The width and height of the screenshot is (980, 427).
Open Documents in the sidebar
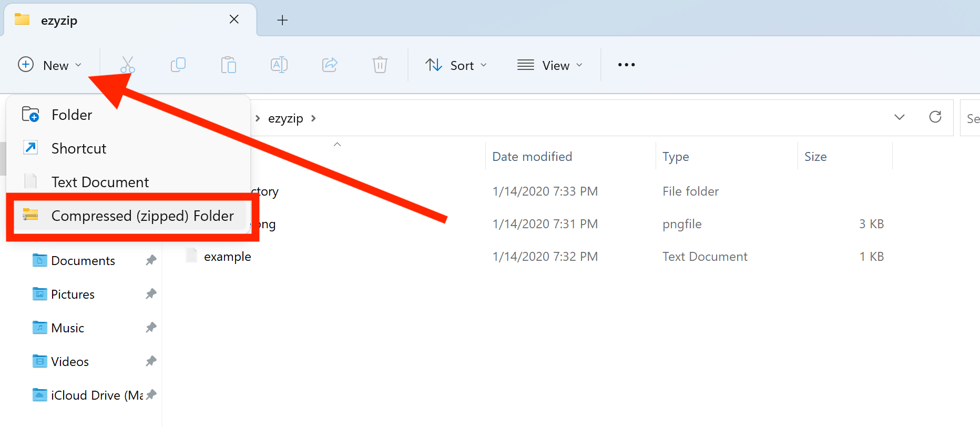(x=83, y=261)
